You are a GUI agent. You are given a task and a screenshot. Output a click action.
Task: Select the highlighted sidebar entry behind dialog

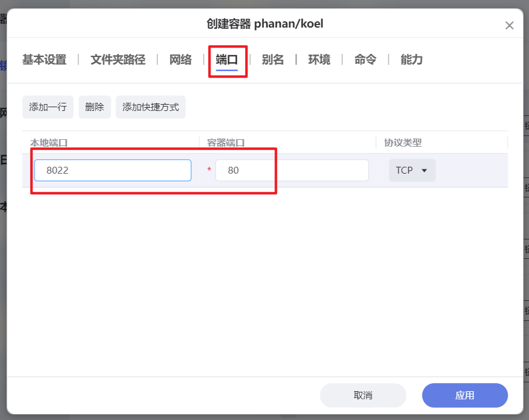click(4, 65)
